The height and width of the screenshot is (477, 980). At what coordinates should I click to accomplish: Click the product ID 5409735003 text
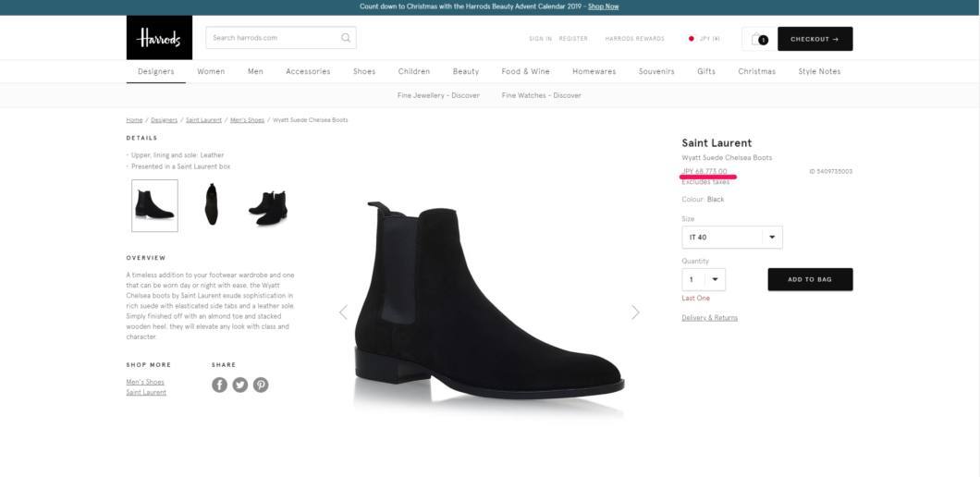(830, 171)
